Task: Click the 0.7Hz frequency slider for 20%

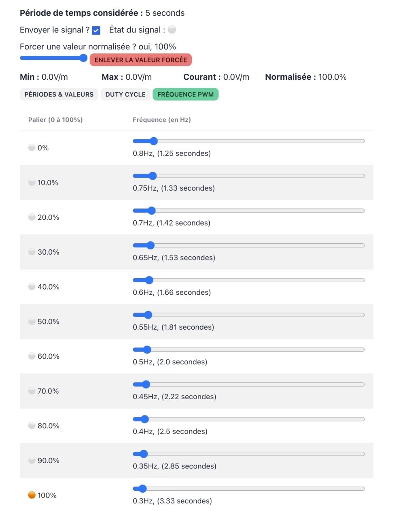Action: [249, 211]
